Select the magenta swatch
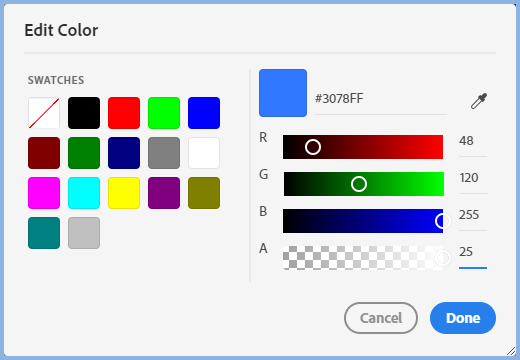 click(44, 193)
